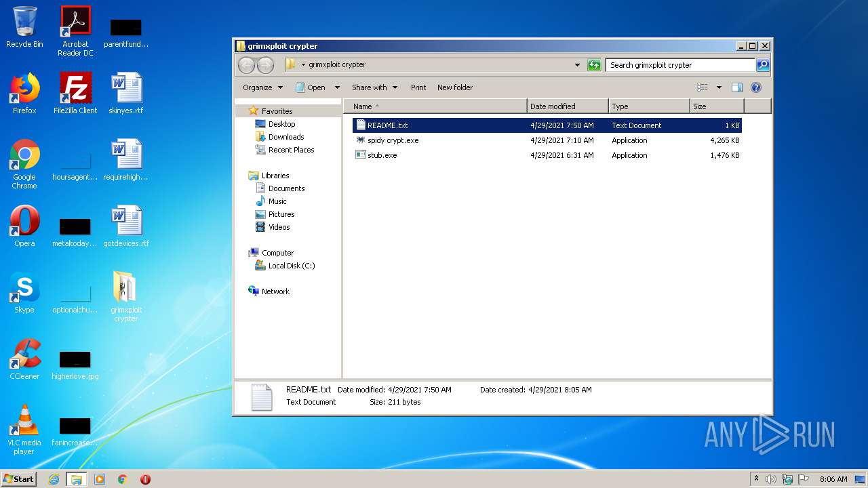Viewport: 868px width, 488px height.
Task: Toggle the preview pane button
Action: (x=737, y=87)
